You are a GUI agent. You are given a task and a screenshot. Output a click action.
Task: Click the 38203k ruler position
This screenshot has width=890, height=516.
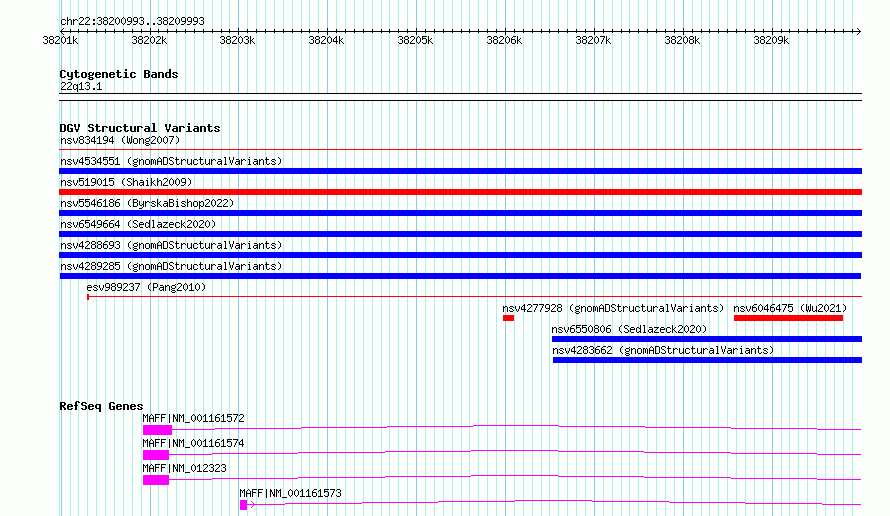point(237,40)
